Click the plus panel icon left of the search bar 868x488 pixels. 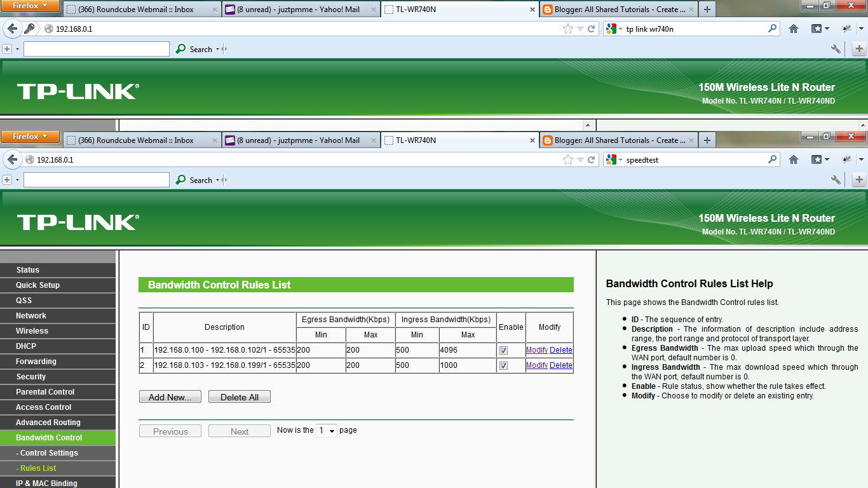6,180
